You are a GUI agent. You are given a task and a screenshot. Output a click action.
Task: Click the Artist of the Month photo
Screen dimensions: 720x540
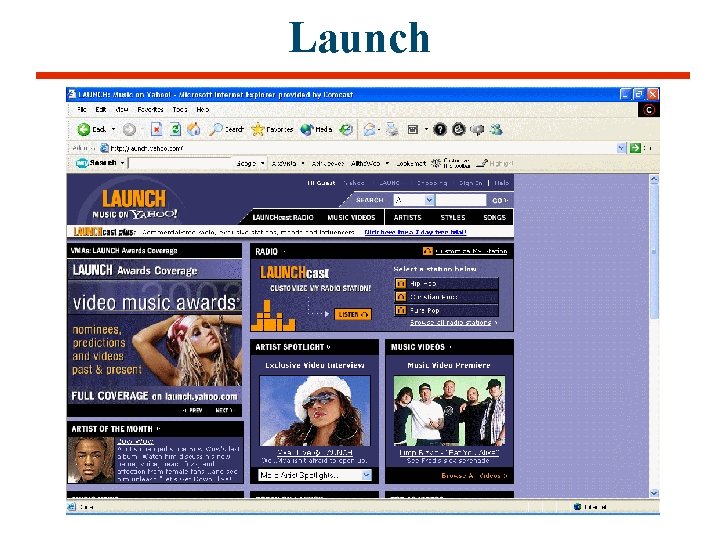pyautogui.click(x=90, y=460)
